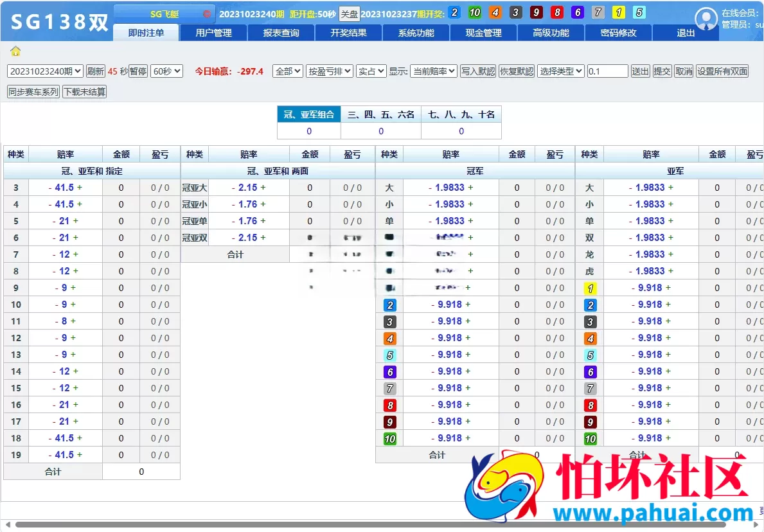Click the orange ball 4 in draw results
Screen dimensions: 764x532
(x=495, y=12)
